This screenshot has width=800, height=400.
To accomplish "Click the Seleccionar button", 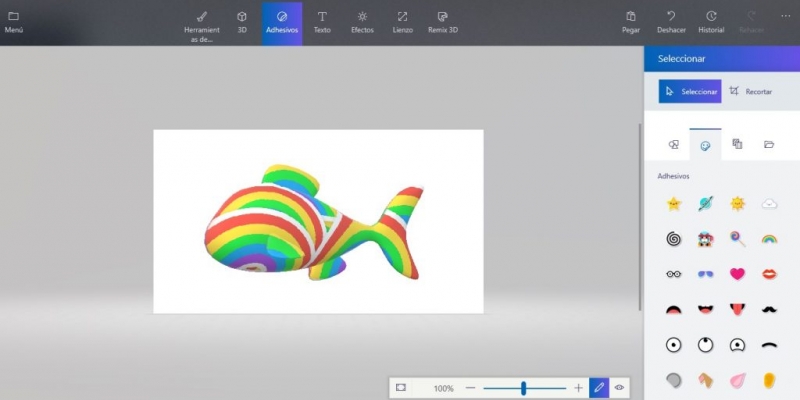I will coord(690,91).
